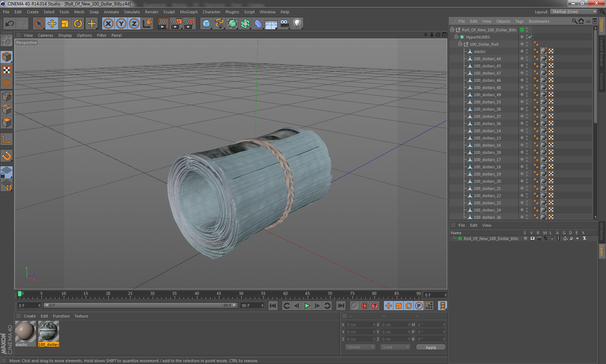Collapse the 100_Dollar_Roll null object
This screenshot has width=606, height=364.
[460, 44]
